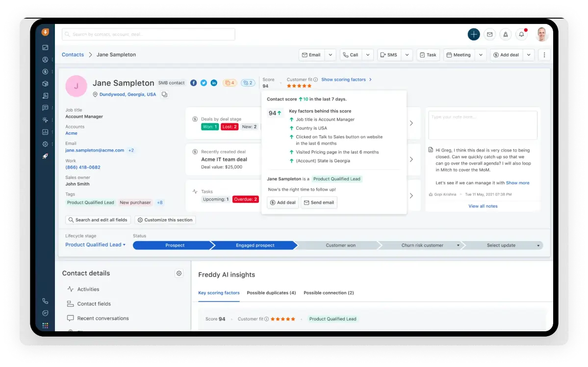This screenshot has height=367, width=588.
Task: Switch to Possible connection (2) tab
Action: [x=329, y=293]
